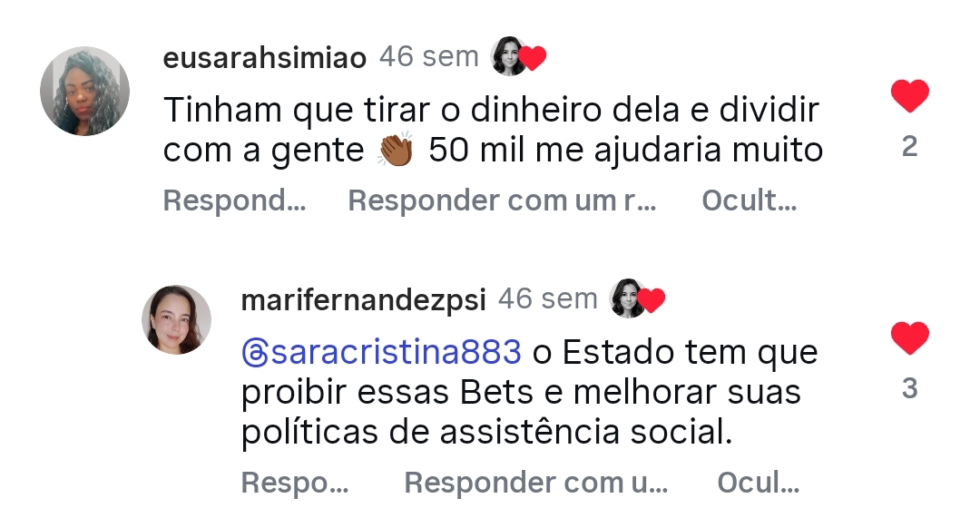Click the clapping hands emoji in the comment

coord(395,151)
